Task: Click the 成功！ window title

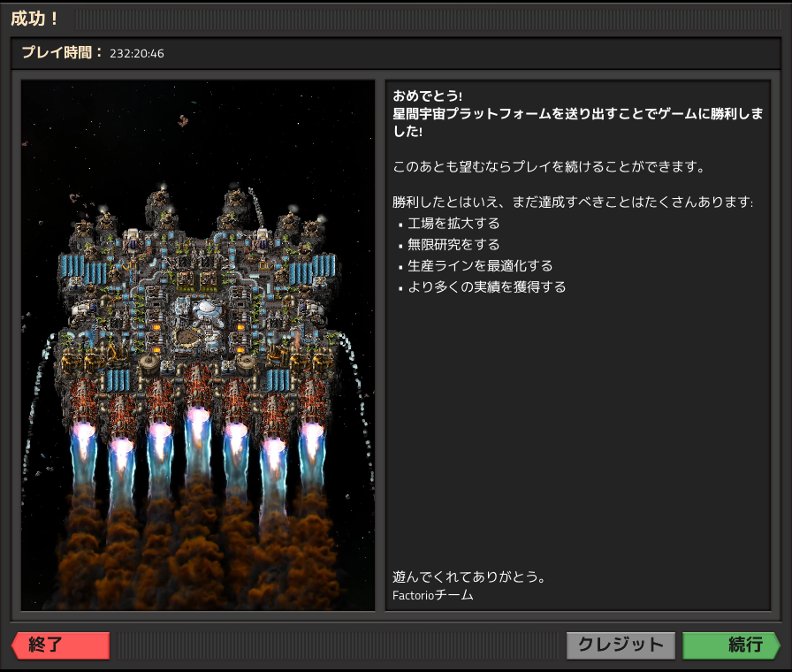Action: click(35, 19)
